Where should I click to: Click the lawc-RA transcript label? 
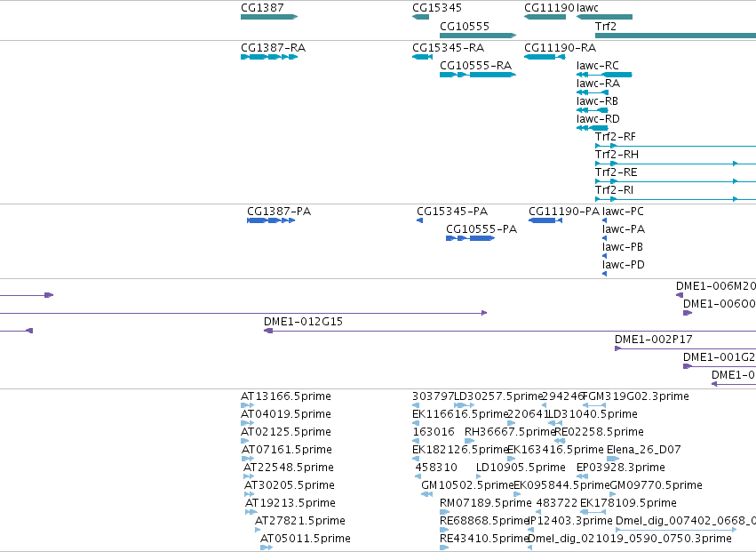pyautogui.click(x=598, y=84)
